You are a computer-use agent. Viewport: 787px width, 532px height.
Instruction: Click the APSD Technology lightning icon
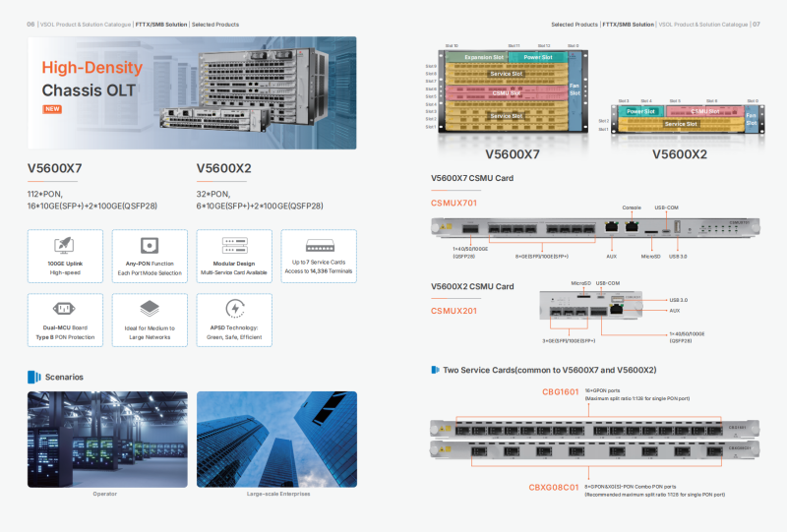234,309
